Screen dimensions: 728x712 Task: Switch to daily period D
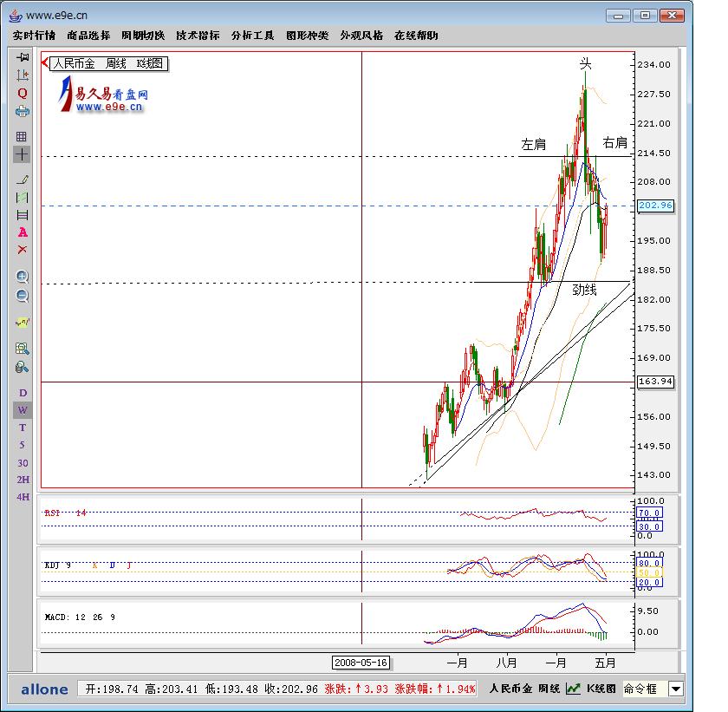pos(23,394)
